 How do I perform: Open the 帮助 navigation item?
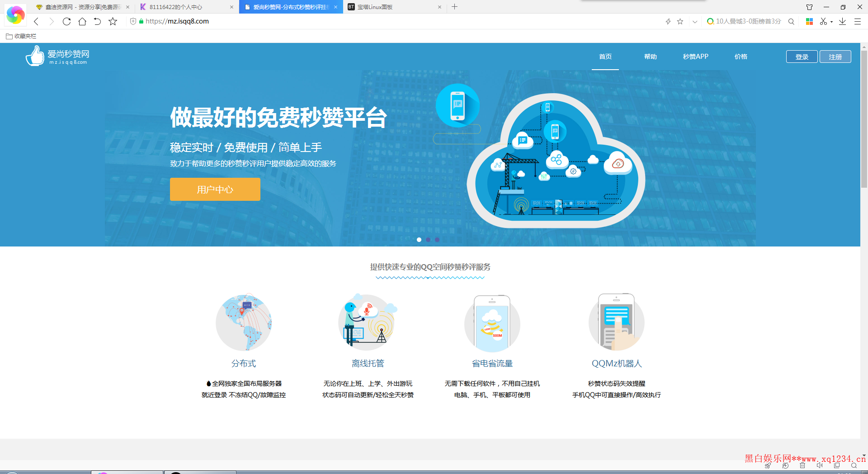point(651,57)
